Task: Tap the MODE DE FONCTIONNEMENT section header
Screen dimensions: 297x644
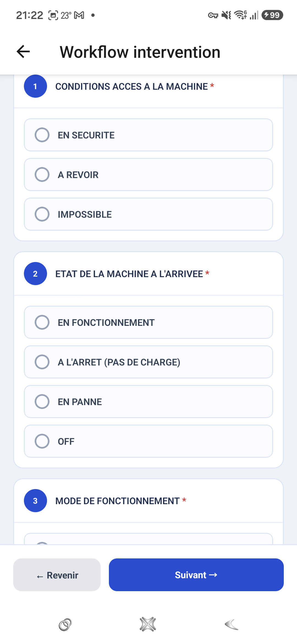Action: pyautogui.click(x=117, y=501)
